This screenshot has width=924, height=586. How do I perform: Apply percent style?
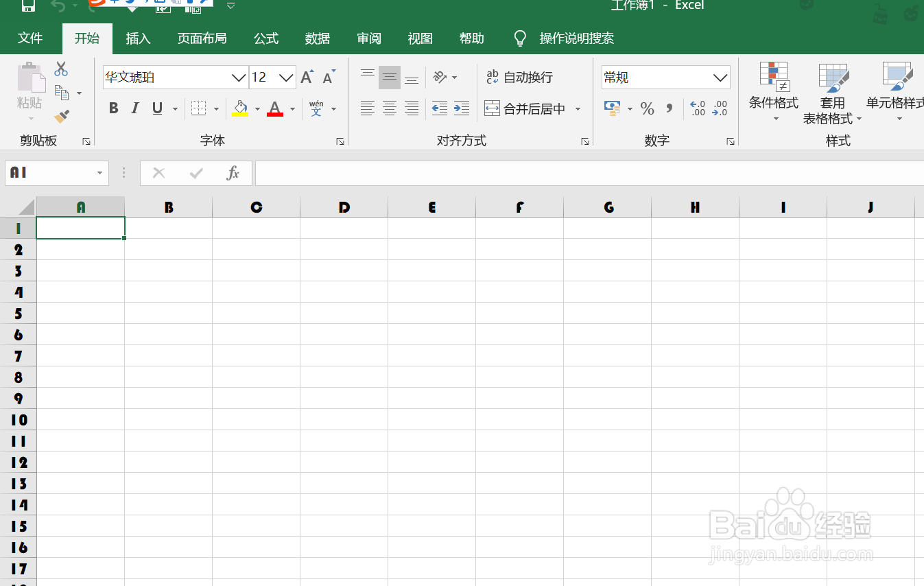(x=647, y=108)
